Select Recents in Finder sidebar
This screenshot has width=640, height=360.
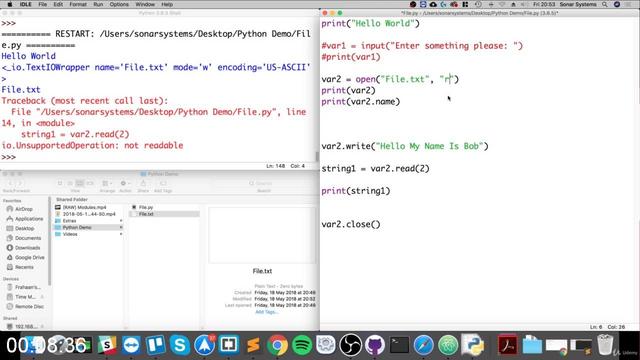(x=24, y=267)
